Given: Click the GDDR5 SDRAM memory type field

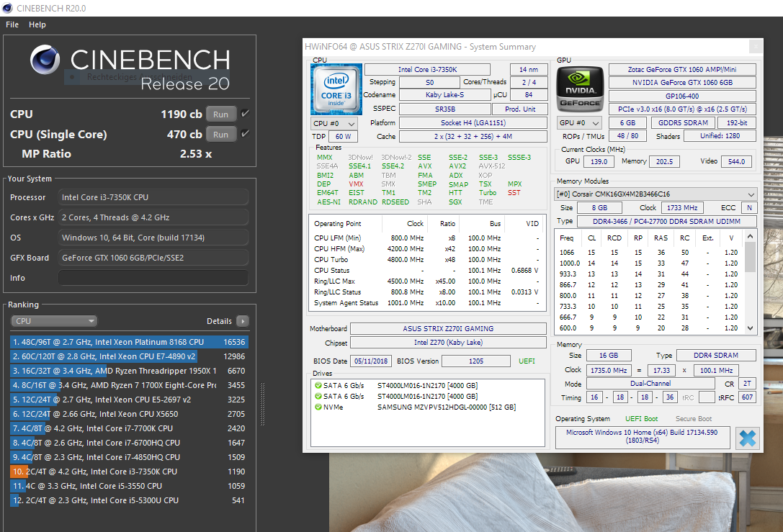Looking at the screenshot, I should pyautogui.click(x=683, y=123).
